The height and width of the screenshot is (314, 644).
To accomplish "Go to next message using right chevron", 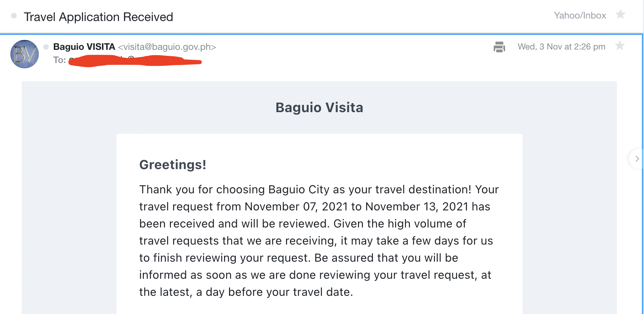I will (x=637, y=159).
